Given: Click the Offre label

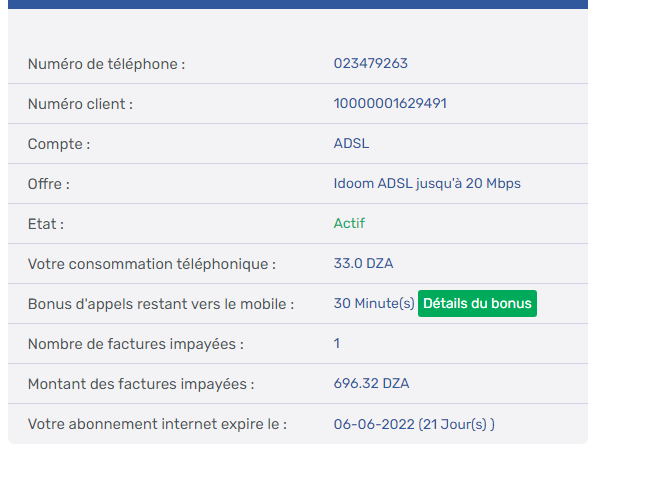Looking at the screenshot, I should click(x=49, y=184).
